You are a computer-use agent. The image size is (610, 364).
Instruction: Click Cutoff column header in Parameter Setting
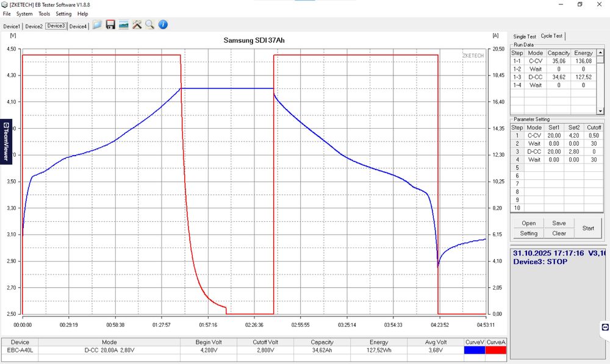click(x=594, y=127)
